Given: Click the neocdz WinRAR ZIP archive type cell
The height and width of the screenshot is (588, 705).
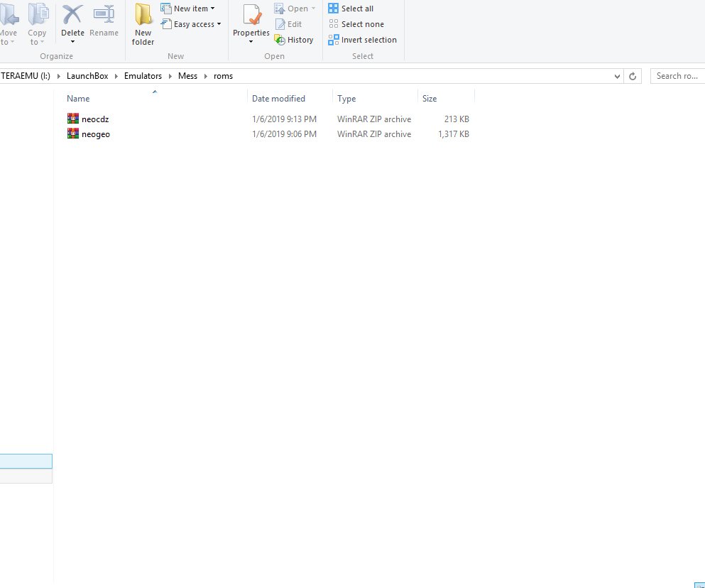Looking at the screenshot, I should (374, 119).
